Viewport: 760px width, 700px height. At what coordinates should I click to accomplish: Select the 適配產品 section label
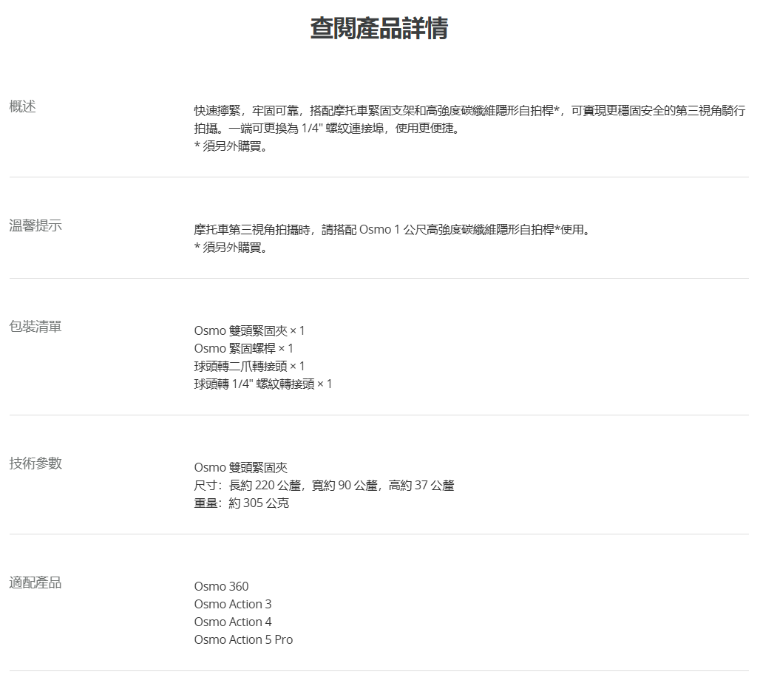(x=35, y=583)
